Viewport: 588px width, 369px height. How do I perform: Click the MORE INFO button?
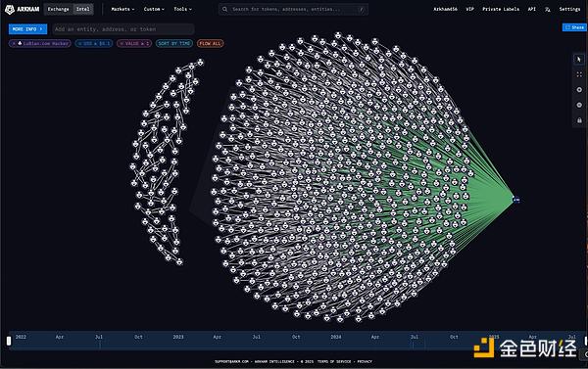[x=27, y=29]
